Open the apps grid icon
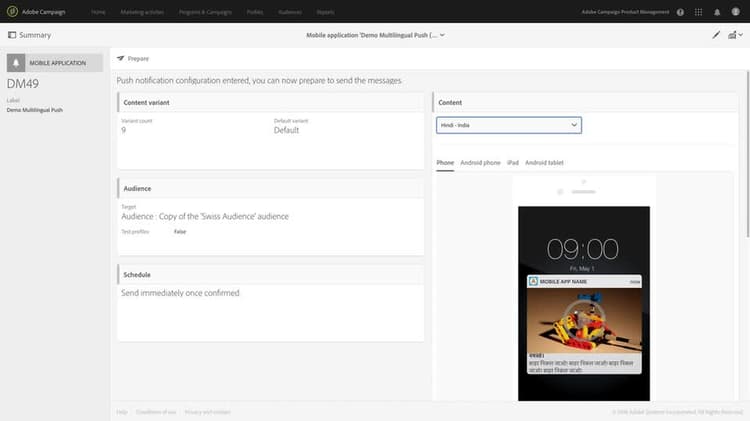The width and height of the screenshot is (750, 421). coord(698,12)
